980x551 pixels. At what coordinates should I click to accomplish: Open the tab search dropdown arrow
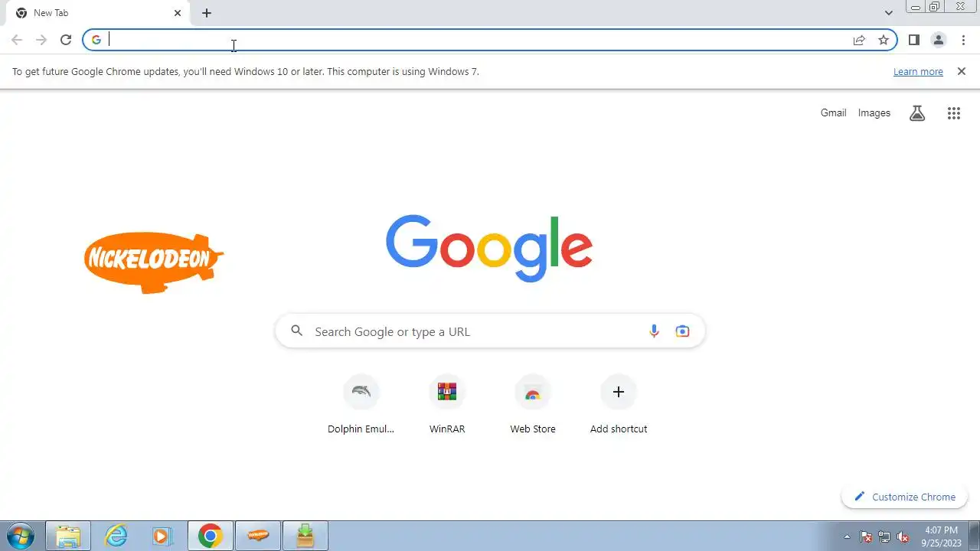click(888, 13)
